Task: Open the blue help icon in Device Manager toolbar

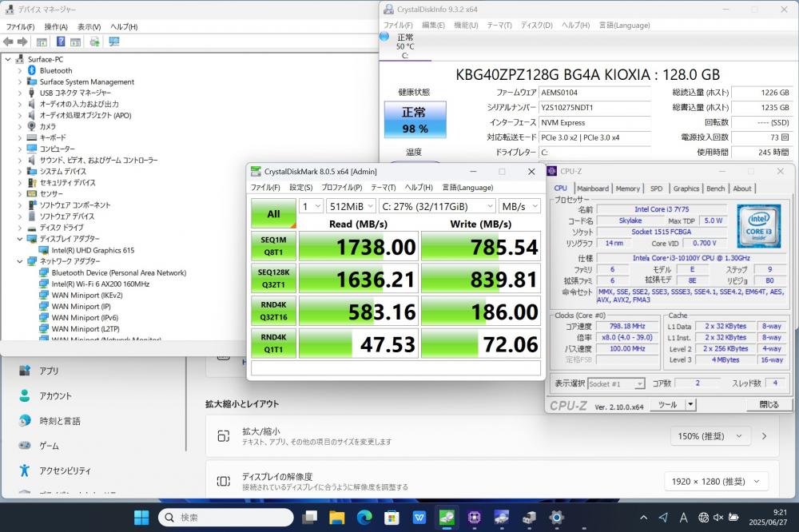Action: point(61,42)
